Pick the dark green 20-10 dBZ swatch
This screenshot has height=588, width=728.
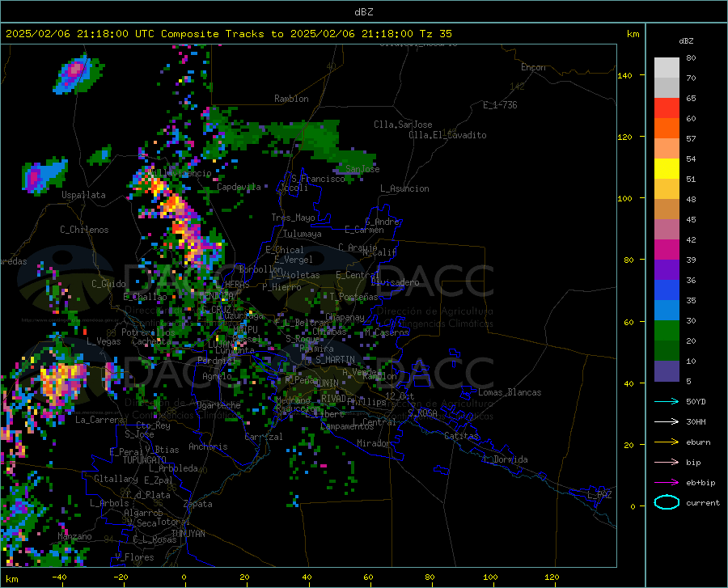pos(667,351)
